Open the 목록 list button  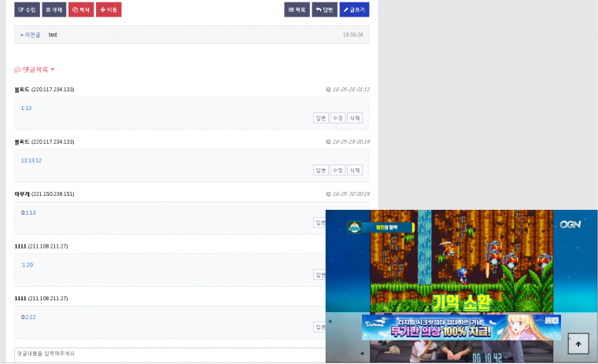297,10
